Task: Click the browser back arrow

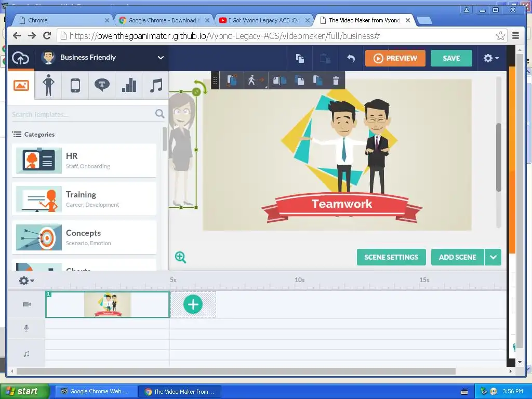Action: coord(17,35)
